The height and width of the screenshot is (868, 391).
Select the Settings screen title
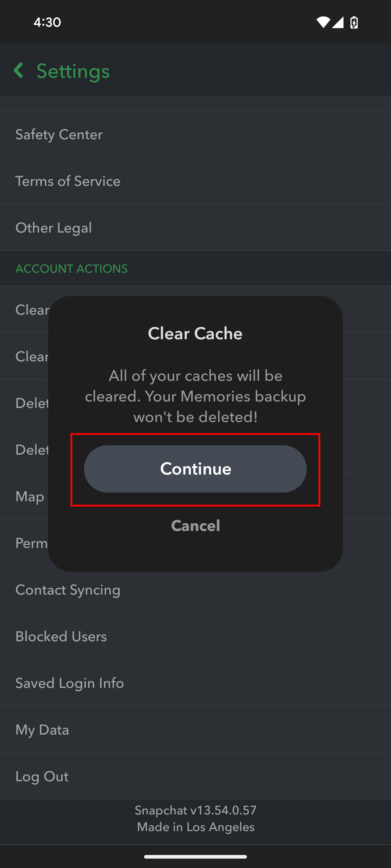72,71
